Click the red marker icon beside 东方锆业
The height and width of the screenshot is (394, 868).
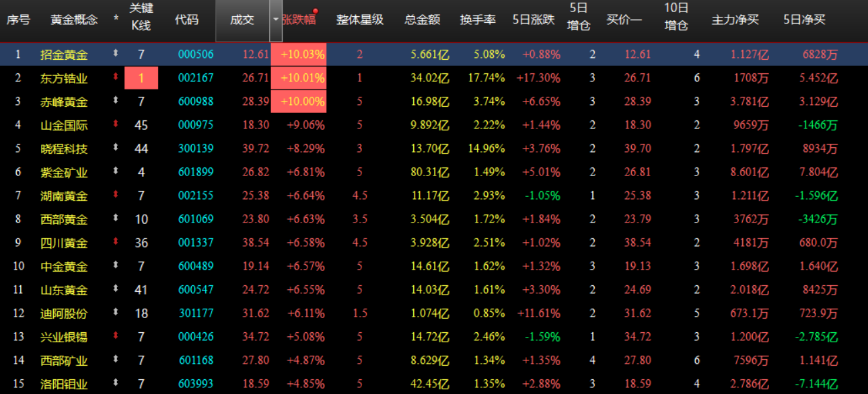[116, 78]
